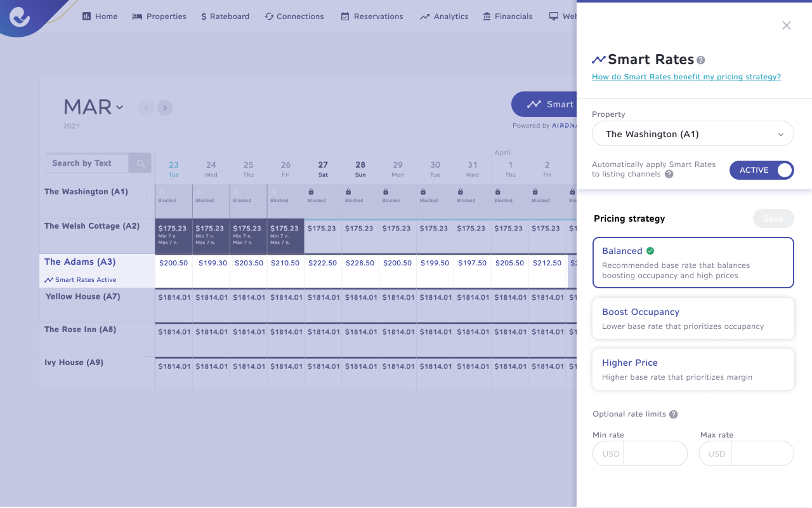
Task: Click Washington lock icon for Fri April 2
Action: pos(535,192)
